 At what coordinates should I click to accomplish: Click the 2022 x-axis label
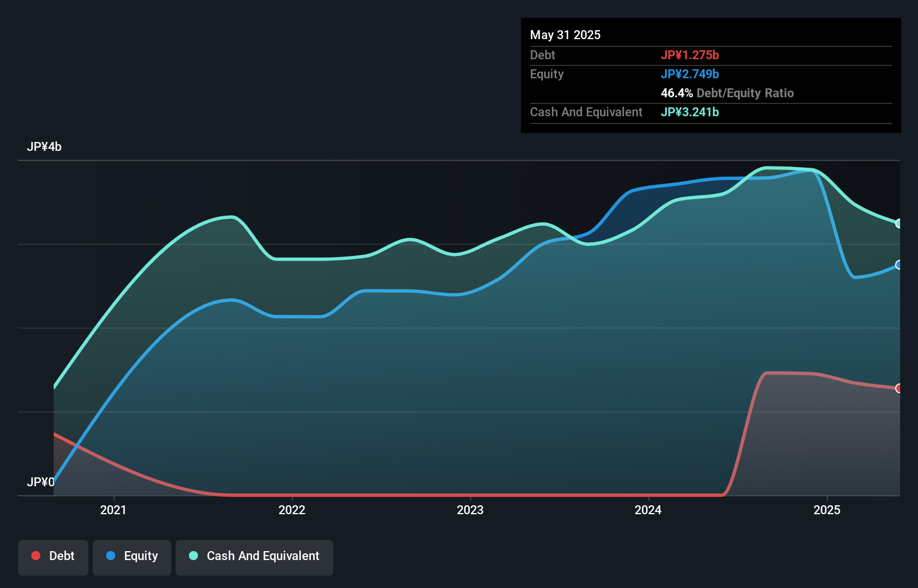pos(292,510)
